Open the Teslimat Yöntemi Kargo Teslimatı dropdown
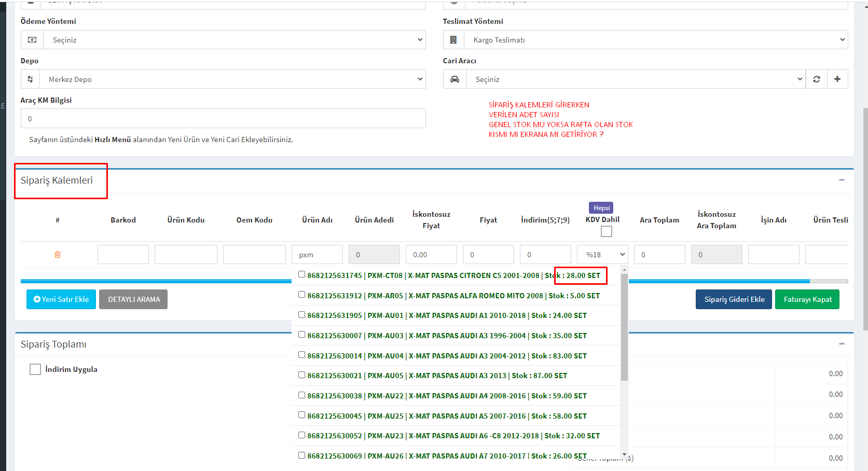The height and width of the screenshot is (471, 868). 656,40
